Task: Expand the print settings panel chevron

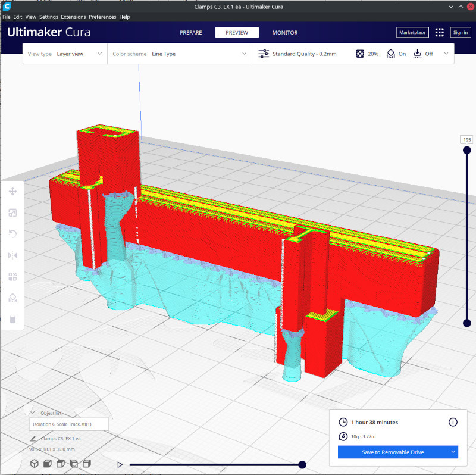Action: (446, 54)
